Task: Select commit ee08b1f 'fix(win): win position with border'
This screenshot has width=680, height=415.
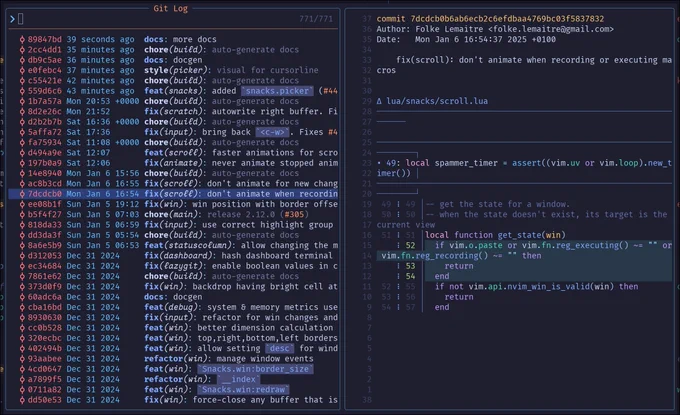Action: coord(173,204)
